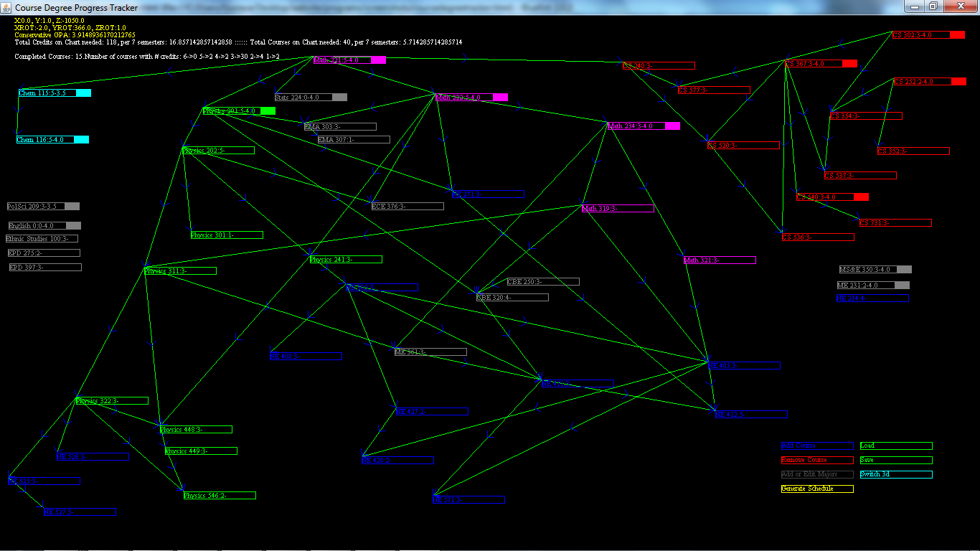
Task: Select the CS 537 course node
Action: tap(860, 176)
